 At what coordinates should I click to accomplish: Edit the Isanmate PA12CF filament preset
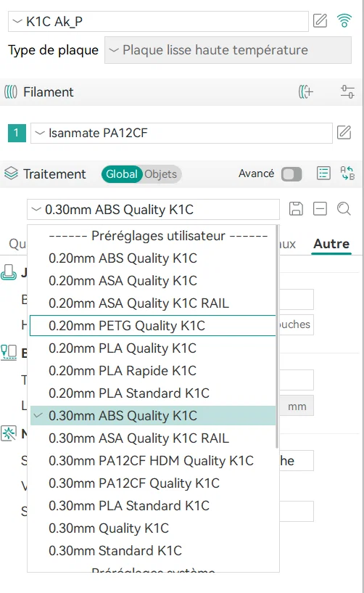click(x=344, y=133)
